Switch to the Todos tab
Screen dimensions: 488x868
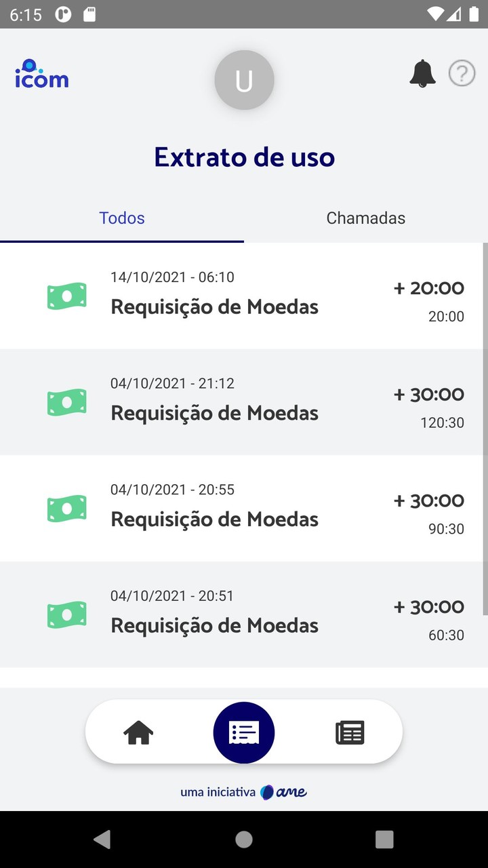tap(122, 218)
